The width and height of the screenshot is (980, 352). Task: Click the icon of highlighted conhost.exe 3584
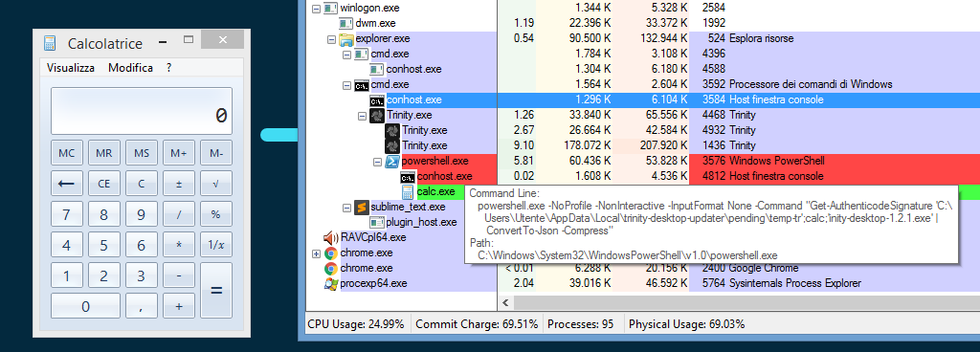tap(377, 99)
